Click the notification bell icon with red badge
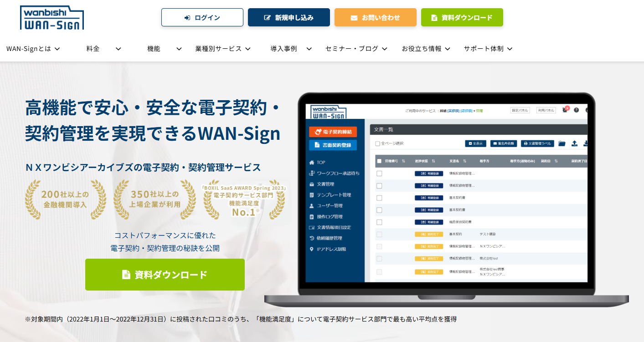Image resolution: width=644 pixels, height=342 pixels. pos(566,110)
